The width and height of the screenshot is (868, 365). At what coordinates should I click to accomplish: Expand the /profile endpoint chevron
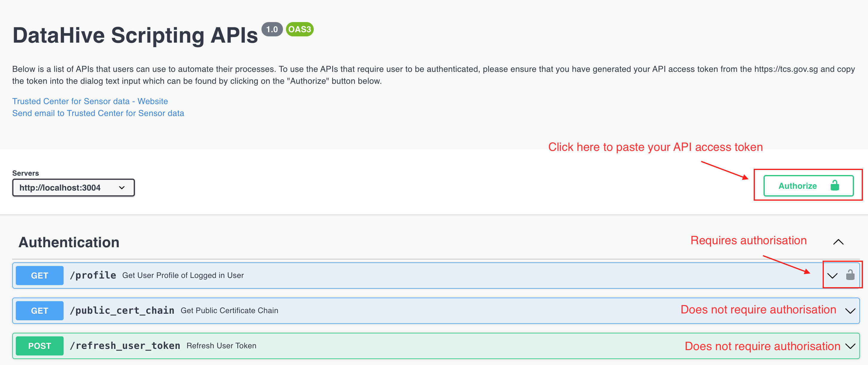click(832, 276)
